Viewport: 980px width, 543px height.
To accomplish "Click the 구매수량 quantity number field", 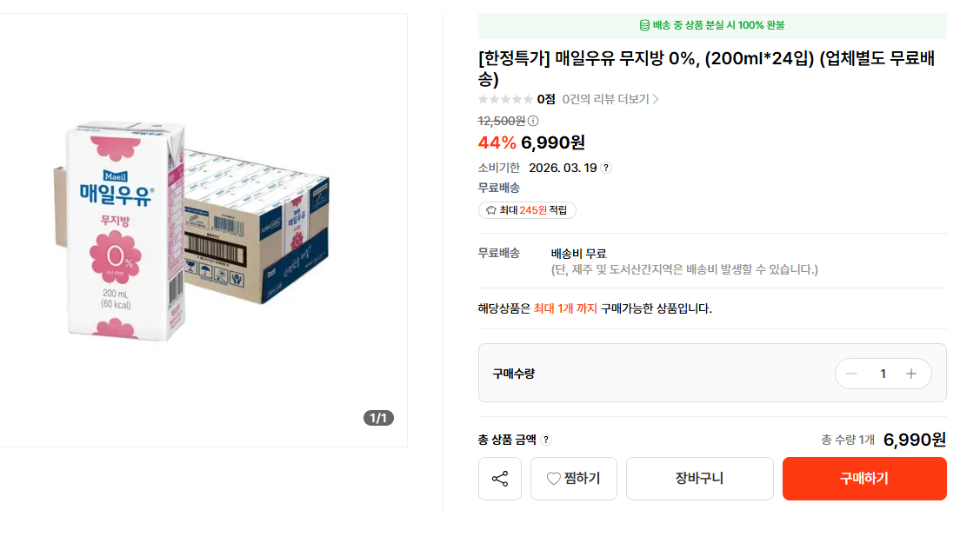I will click(883, 374).
